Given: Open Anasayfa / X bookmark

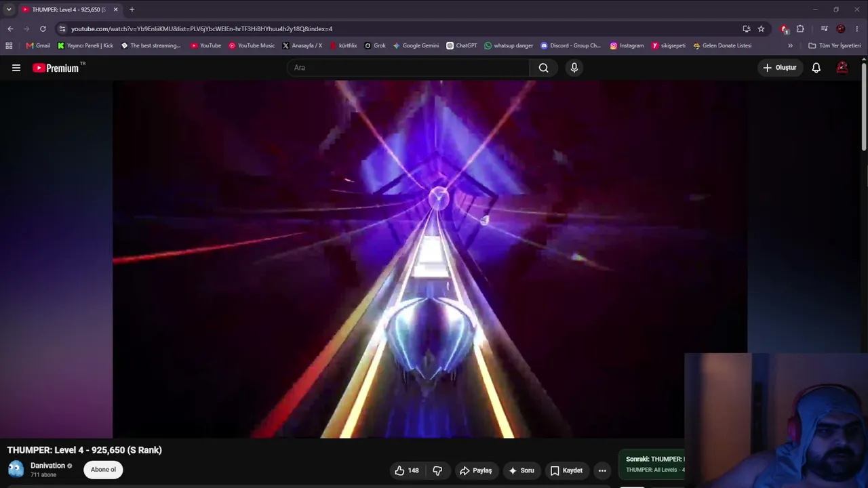Looking at the screenshot, I should [x=302, y=45].
